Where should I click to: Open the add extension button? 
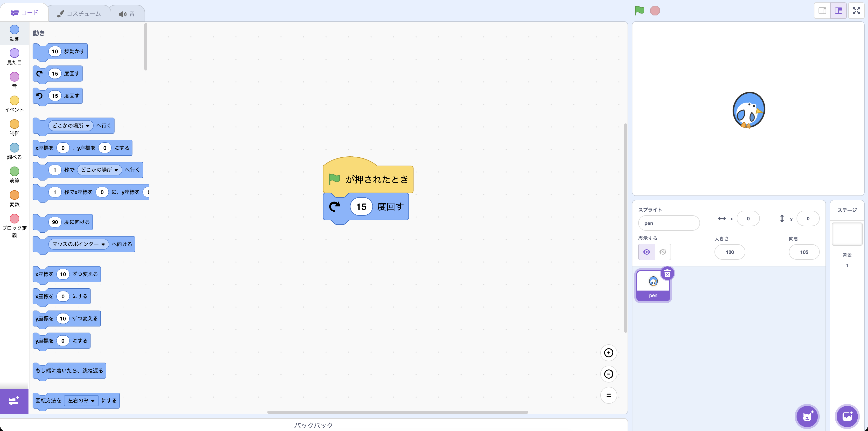tap(14, 401)
